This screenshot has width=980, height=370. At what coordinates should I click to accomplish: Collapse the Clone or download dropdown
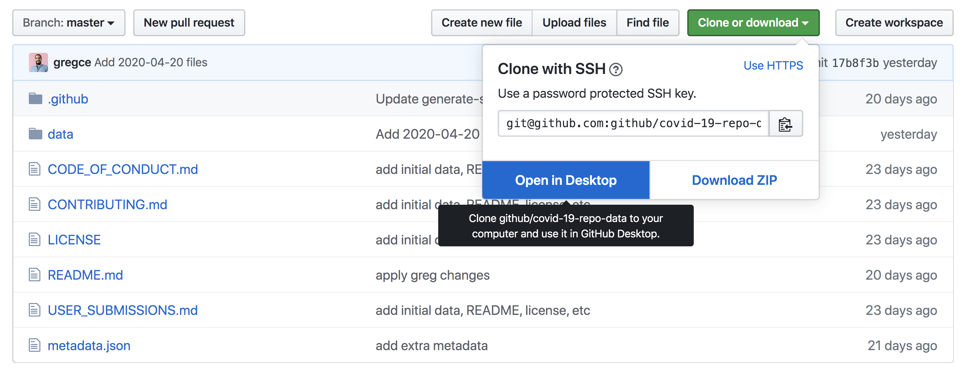click(753, 23)
